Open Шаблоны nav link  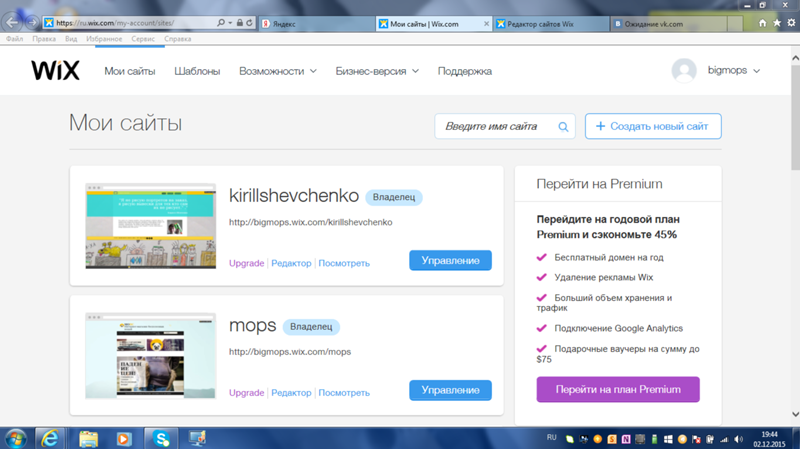(x=197, y=71)
